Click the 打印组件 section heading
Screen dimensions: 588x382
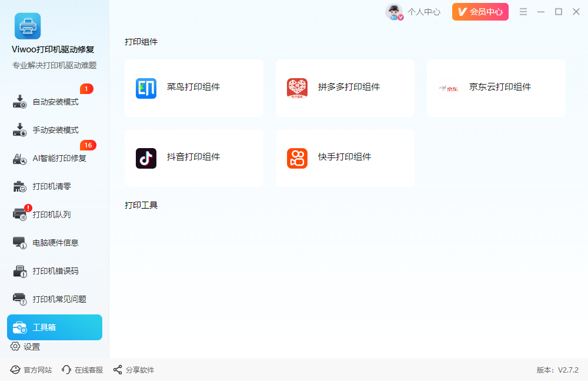click(x=141, y=42)
